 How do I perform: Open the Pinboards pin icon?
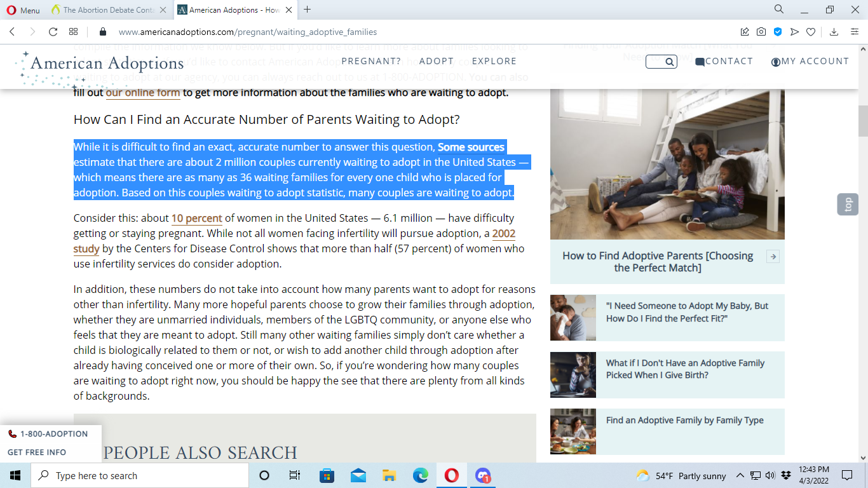[x=745, y=32]
